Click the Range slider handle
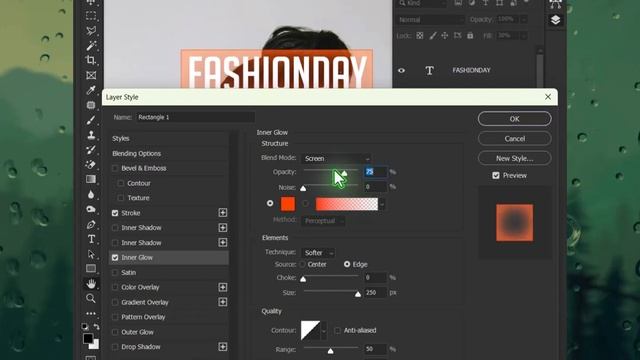 tap(331, 351)
